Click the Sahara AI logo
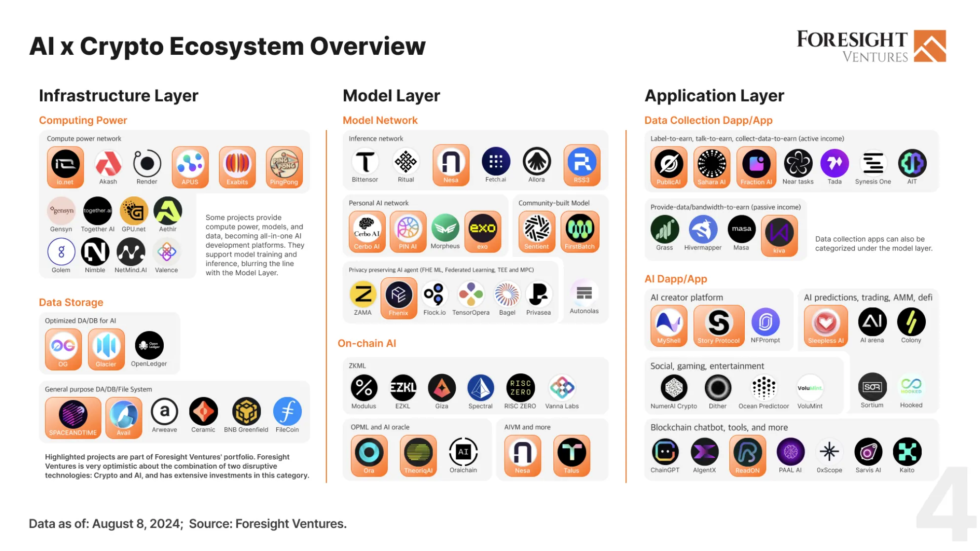980x551 pixels. pyautogui.click(x=712, y=163)
